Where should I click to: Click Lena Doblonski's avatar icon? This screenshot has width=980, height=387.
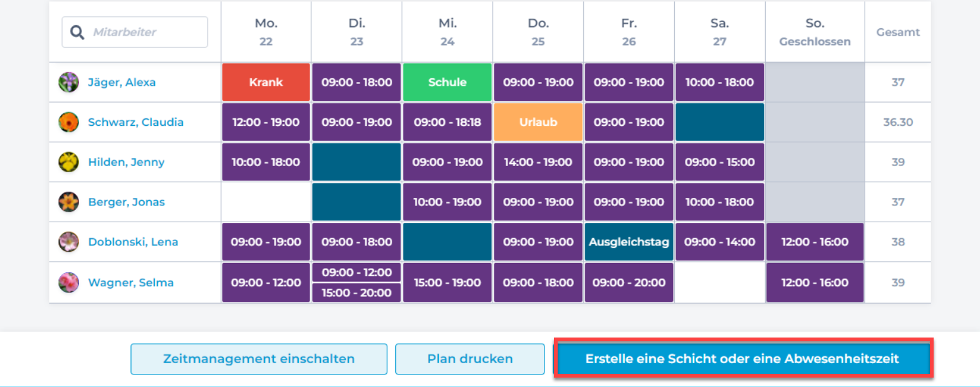click(x=68, y=242)
